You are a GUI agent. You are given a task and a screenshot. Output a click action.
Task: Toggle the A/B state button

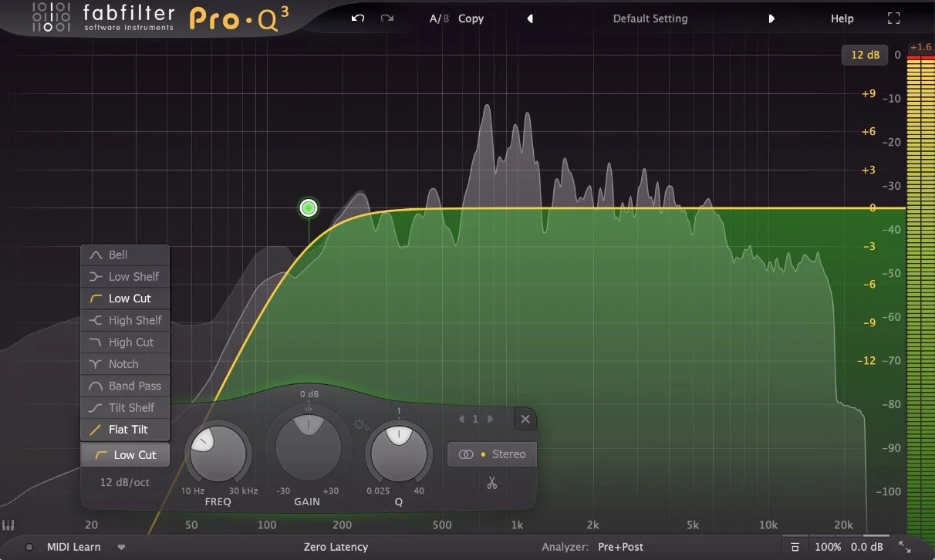pos(439,19)
